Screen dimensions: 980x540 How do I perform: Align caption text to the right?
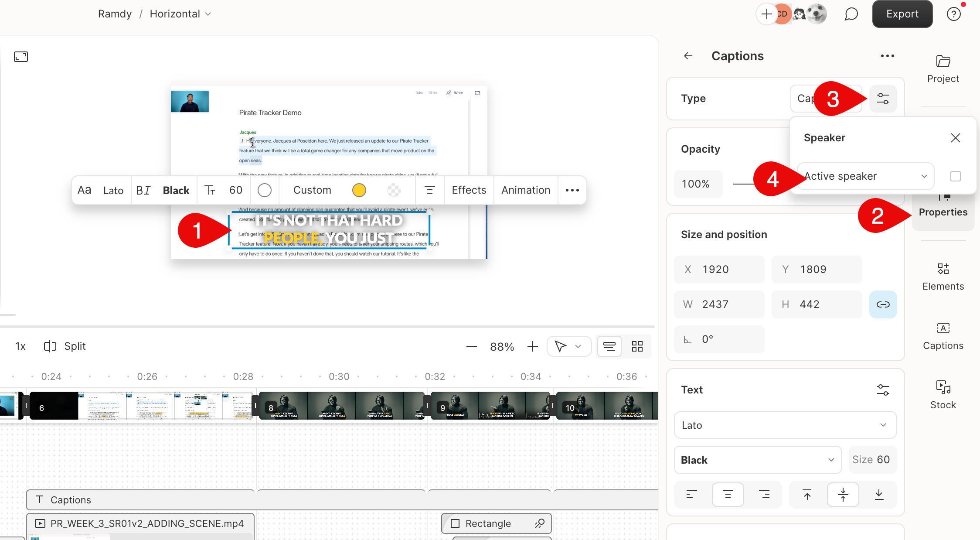(765, 494)
